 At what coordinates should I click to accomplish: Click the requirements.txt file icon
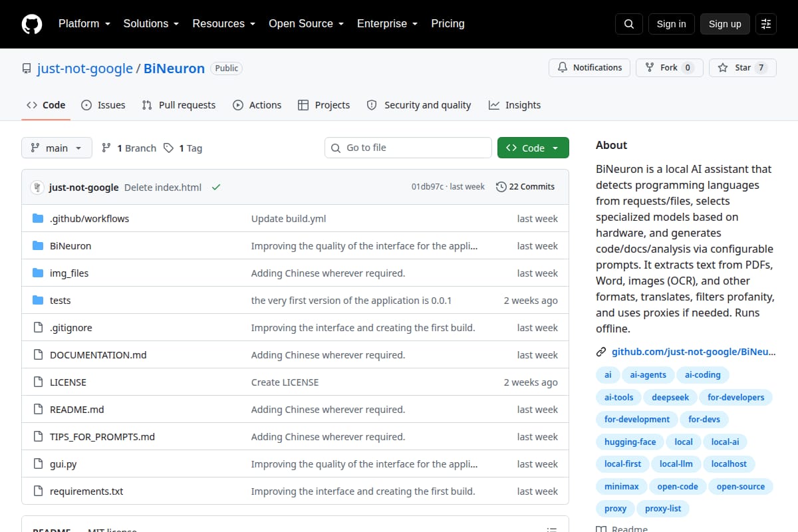[38, 491]
